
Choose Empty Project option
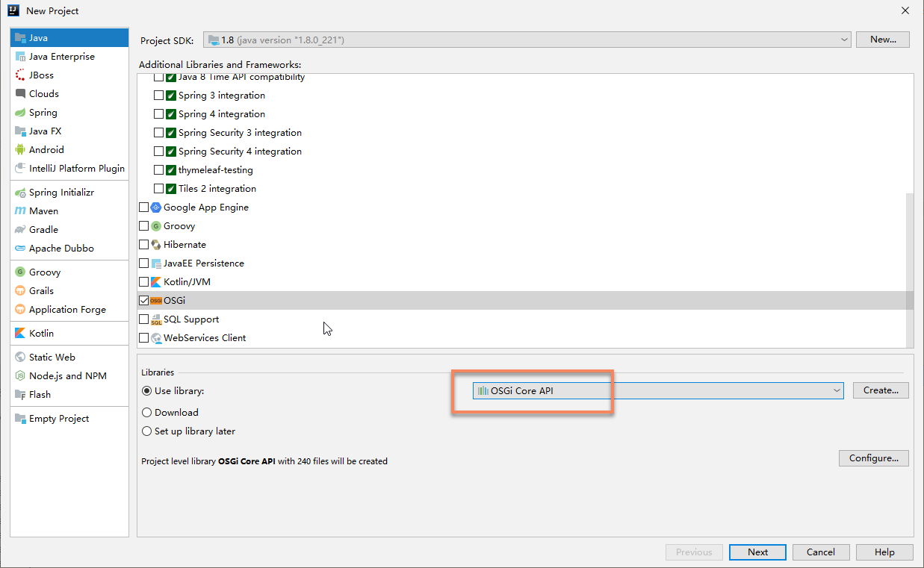coord(69,419)
